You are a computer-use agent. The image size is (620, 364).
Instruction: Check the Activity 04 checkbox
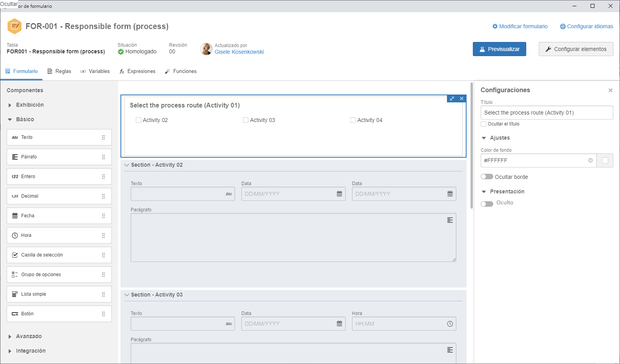353,120
